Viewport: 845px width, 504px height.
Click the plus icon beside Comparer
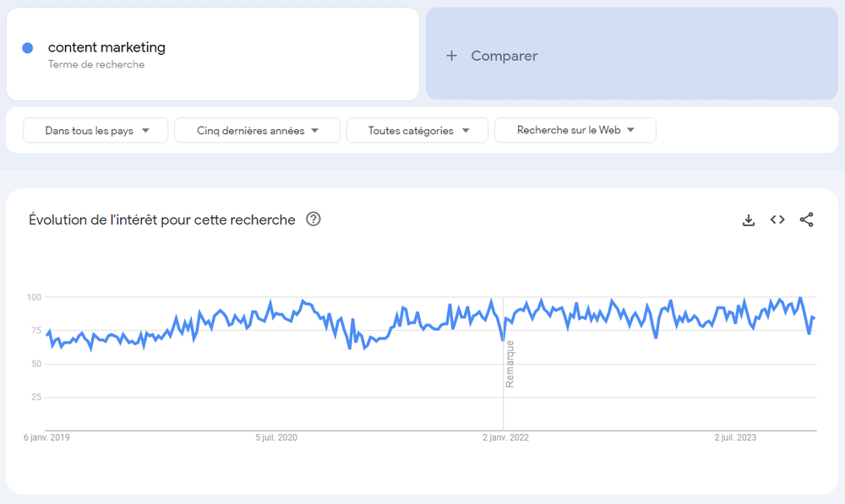click(x=452, y=56)
